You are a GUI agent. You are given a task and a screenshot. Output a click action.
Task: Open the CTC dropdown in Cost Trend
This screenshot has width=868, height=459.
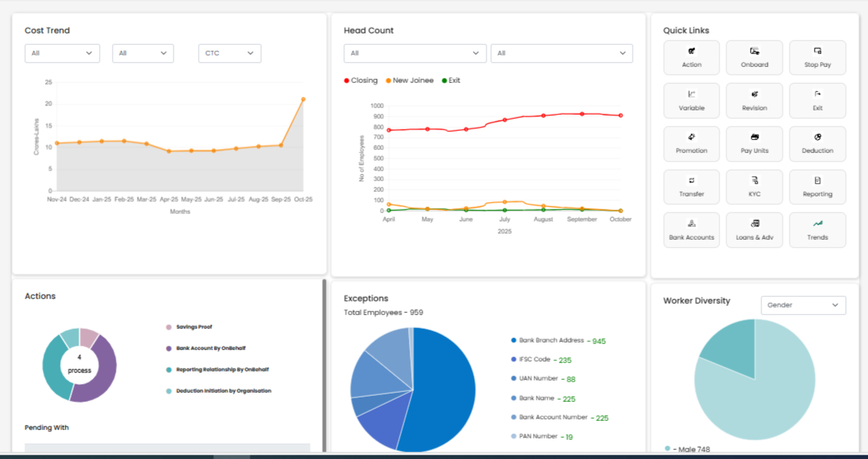(x=229, y=53)
